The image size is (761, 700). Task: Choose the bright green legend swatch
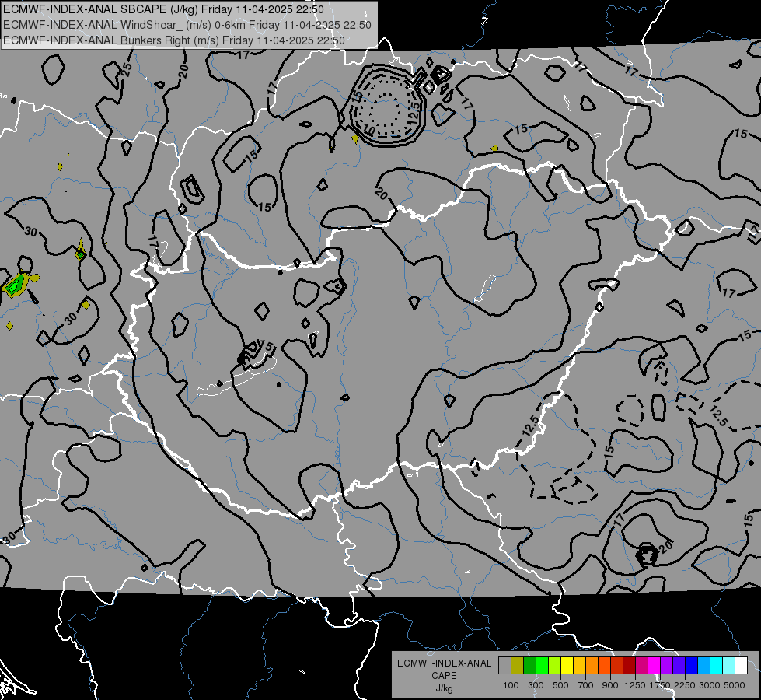point(542,665)
